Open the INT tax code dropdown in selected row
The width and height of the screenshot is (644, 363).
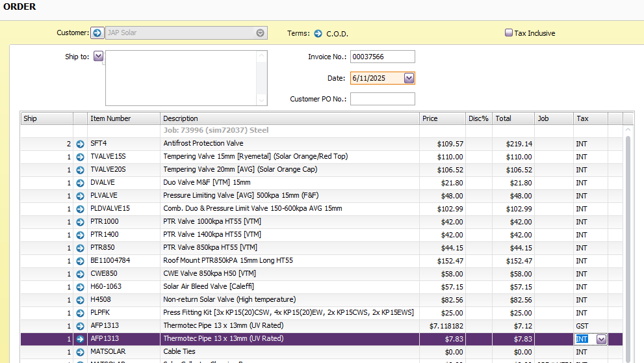(x=601, y=339)
